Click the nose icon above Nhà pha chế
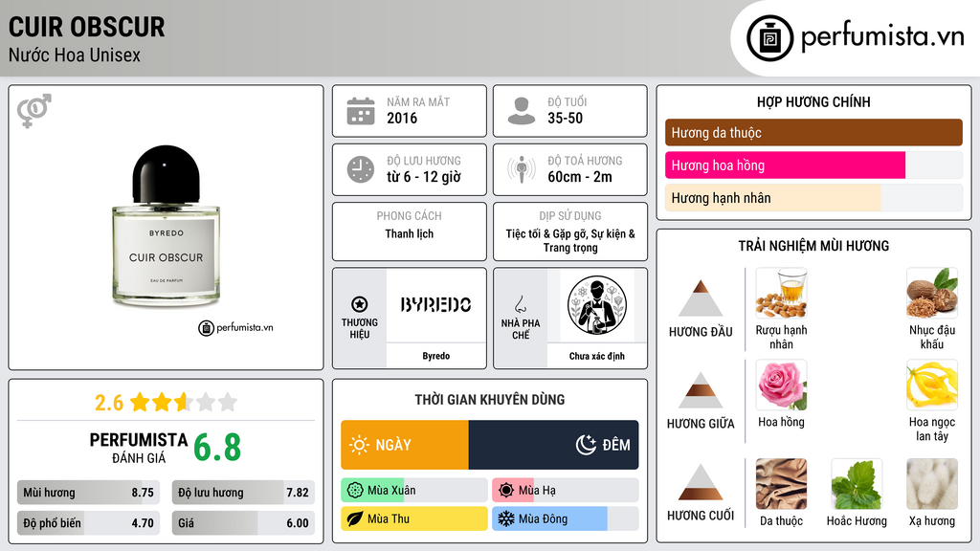Image resolution: width=980 pixels, height=551 pixels. point(520,304)
